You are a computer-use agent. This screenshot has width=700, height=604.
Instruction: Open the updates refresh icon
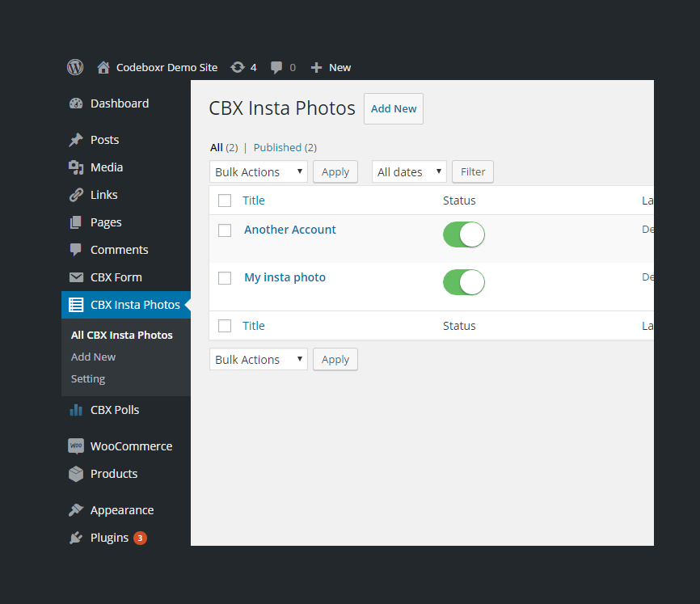click(x=238, y=67)
